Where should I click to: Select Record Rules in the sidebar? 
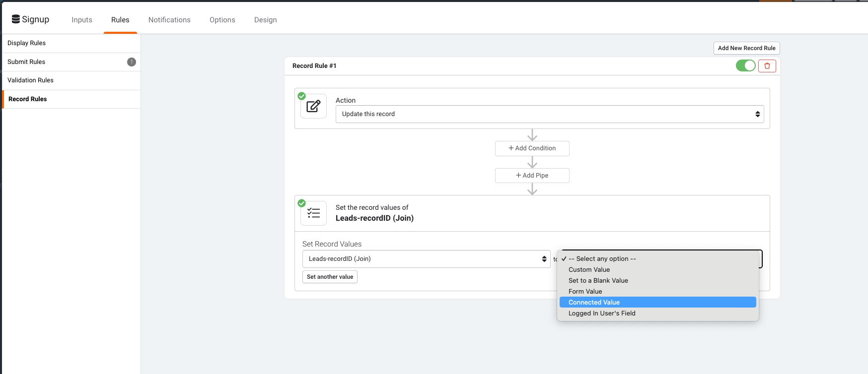point(72,99)
